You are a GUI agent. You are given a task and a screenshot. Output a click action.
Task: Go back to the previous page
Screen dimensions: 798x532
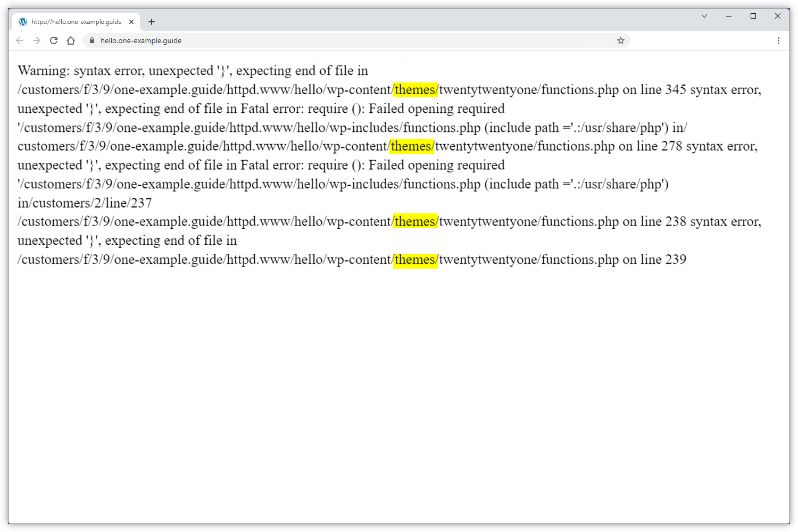pos(20,40)
